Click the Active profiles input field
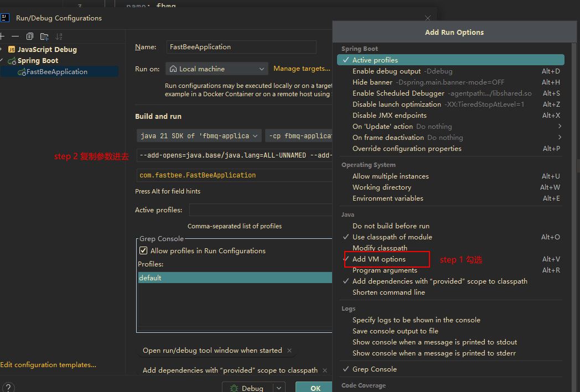The width and height of the screenshot is (580, 392). 261,210
